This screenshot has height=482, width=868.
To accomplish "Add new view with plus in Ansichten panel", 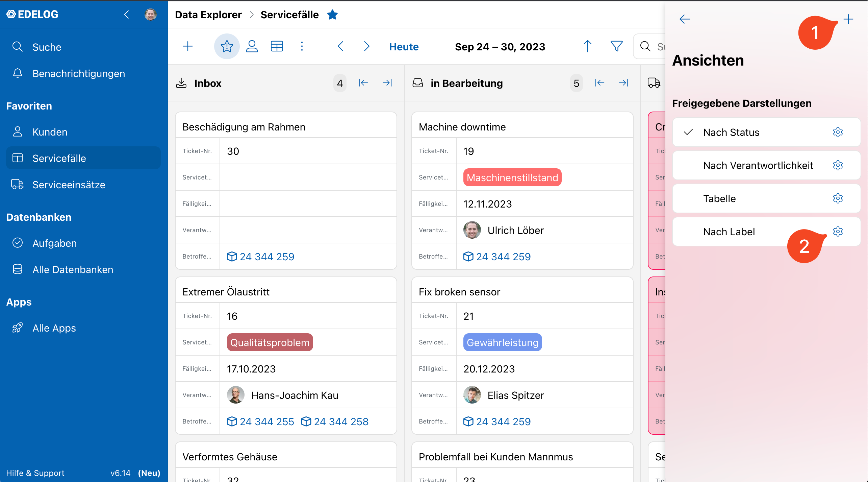I will pos(848,19).
